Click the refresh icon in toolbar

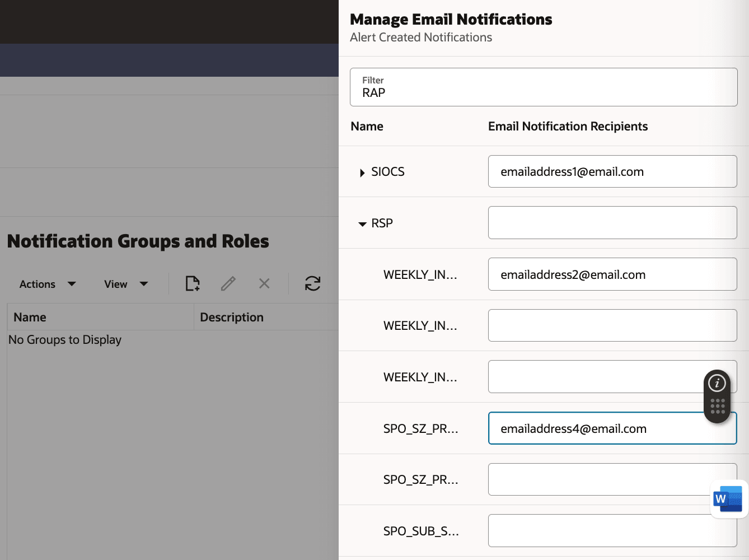point(312,283)
